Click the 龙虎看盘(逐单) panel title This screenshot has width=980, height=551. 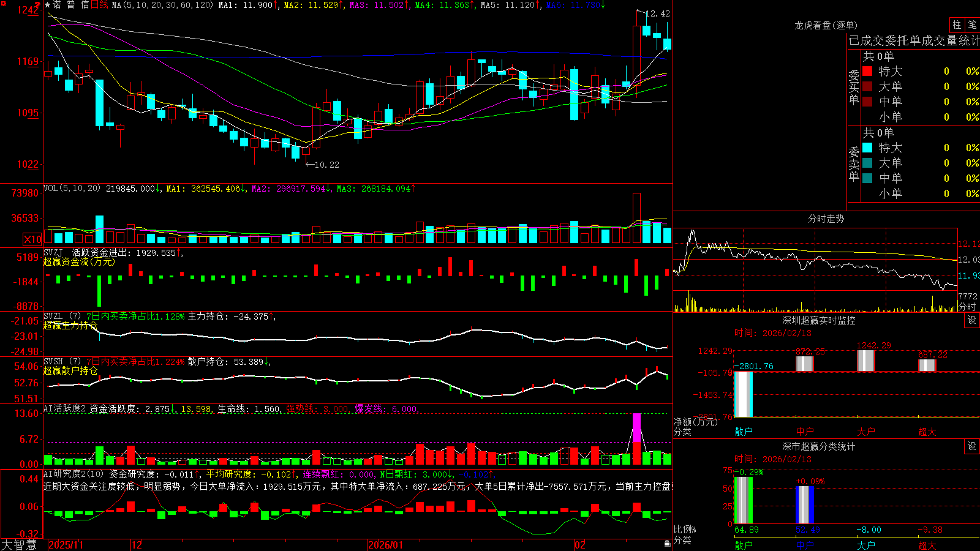click(x=826, y=25)
